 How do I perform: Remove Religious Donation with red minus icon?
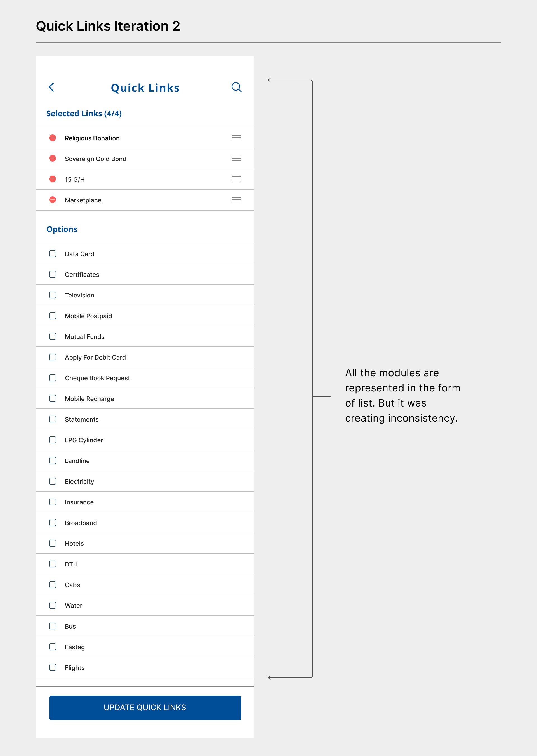tap(53, 138)
